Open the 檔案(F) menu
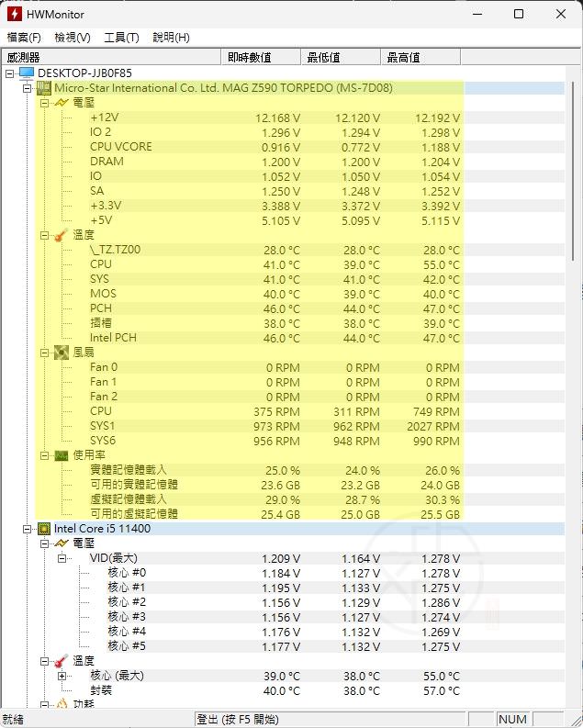This screenshot has height=728, width=583. coord(24,37)
